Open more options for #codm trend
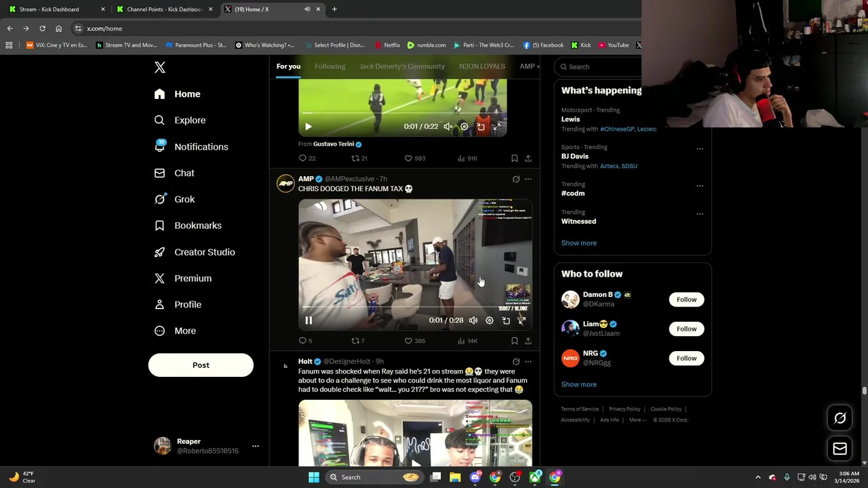 click(x=700, y=186)
